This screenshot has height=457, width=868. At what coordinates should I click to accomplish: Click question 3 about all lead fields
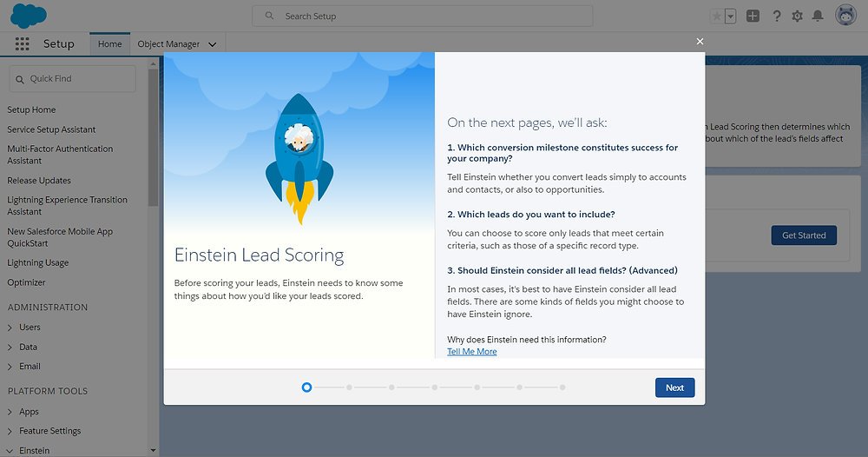(x=562, y=270)
